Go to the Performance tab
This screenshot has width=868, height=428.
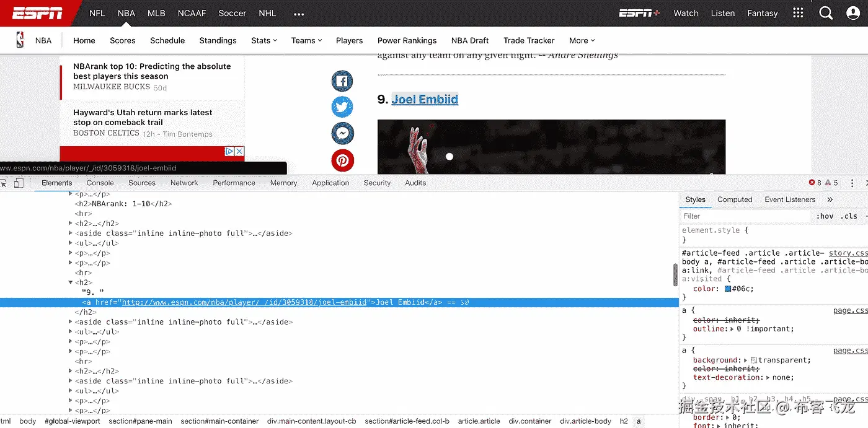(234, 183)
